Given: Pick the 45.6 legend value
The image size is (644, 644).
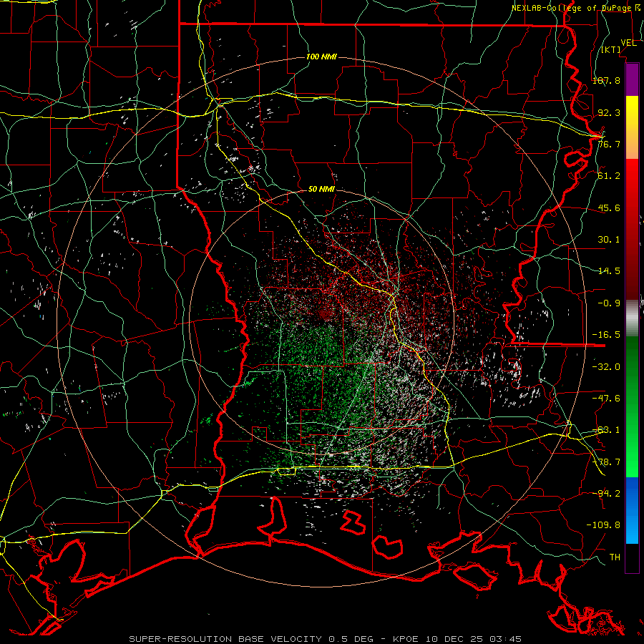Looking at the screenshot, I should [609, 208].
